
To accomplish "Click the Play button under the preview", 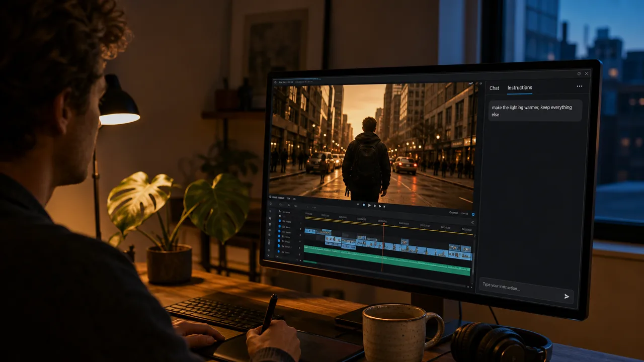I will coord(369,205).
